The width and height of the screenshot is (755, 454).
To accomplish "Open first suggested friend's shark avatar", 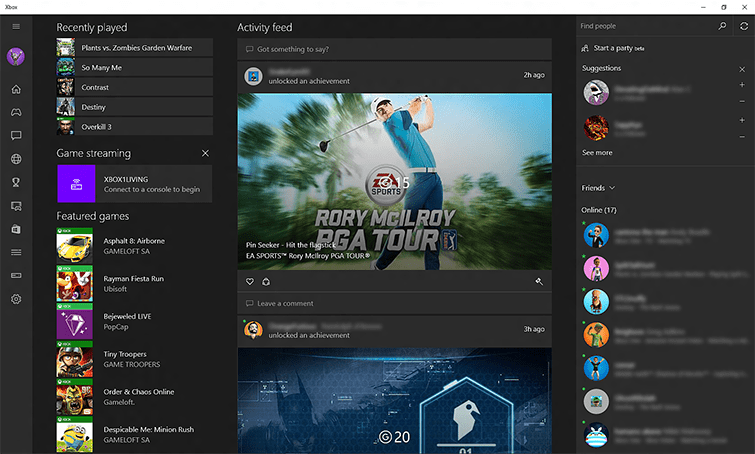I will click(596, 92).
